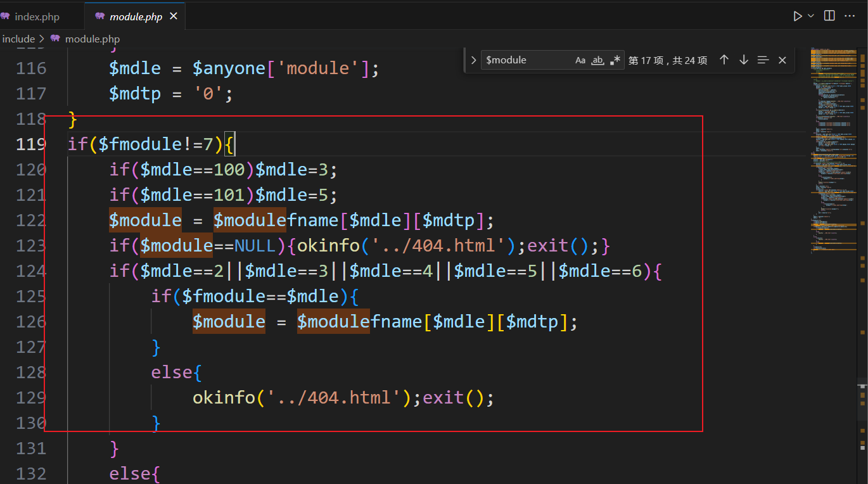Click highlighted $module on line 126
The width and height of the screenshot is (868, 484).
[229, 321]
